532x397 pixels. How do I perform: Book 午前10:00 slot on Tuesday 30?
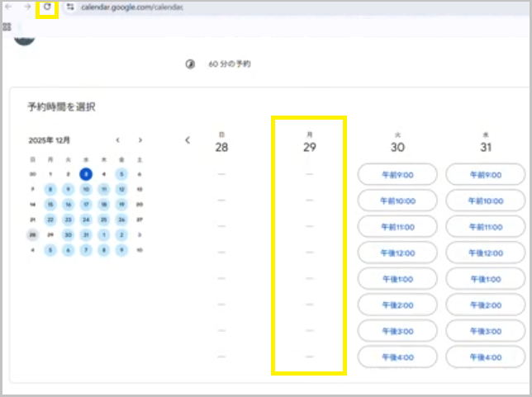397,201
